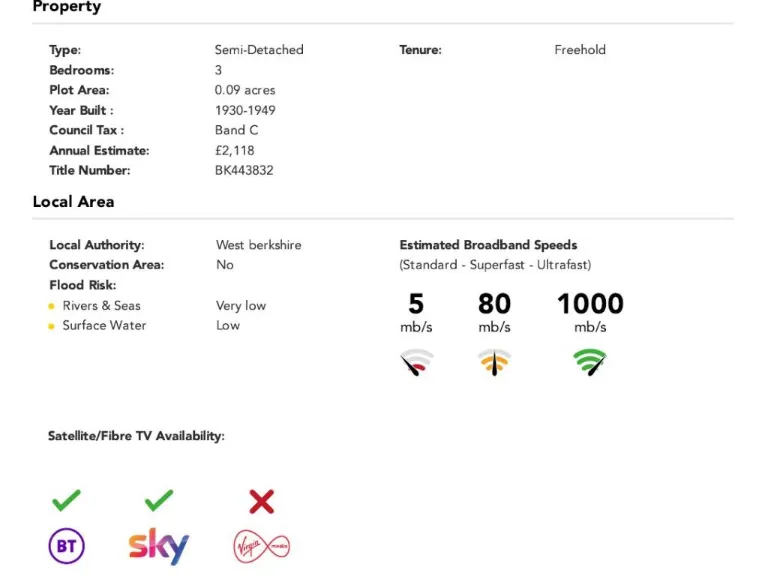This screenshot has width=768, height=576.
Task: Click the green checkmark above Sky
Action: click(159, 500)
